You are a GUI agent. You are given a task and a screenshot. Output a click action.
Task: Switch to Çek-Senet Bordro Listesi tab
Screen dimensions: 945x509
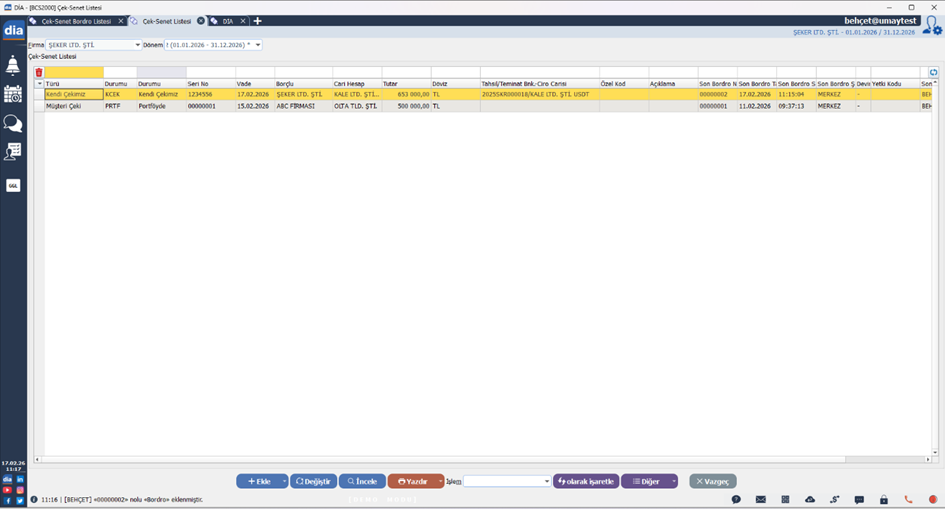tap(76, 20)
